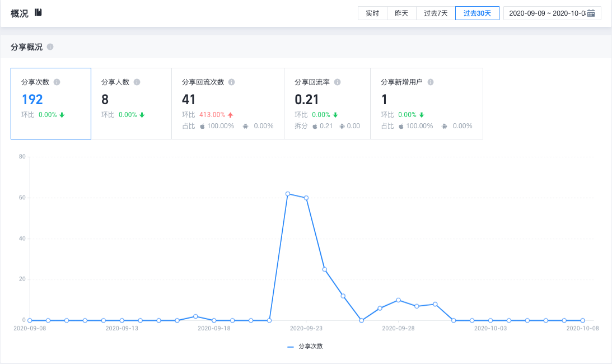Screen dimensions: 612x364
Task: Click the 2020-09-13 x-axis label
Action: [122, 329]
